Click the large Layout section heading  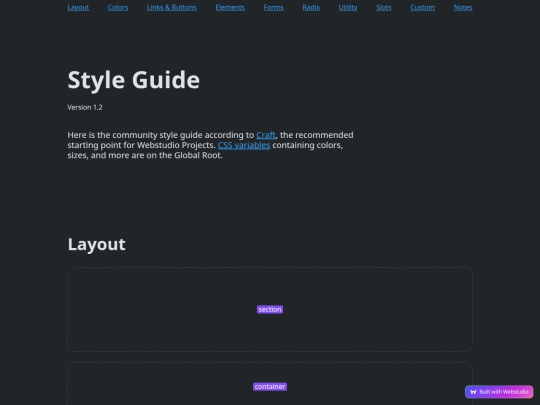(x=96, y=244)
